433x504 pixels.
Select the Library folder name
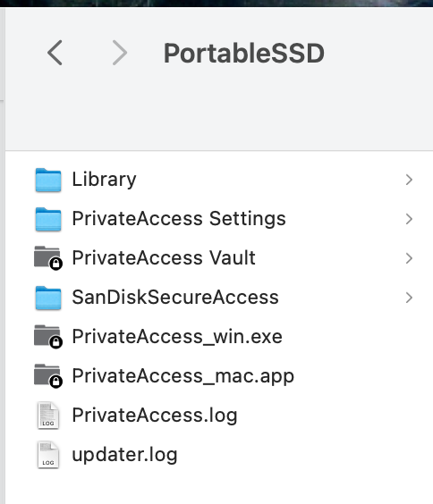[104, 180]
